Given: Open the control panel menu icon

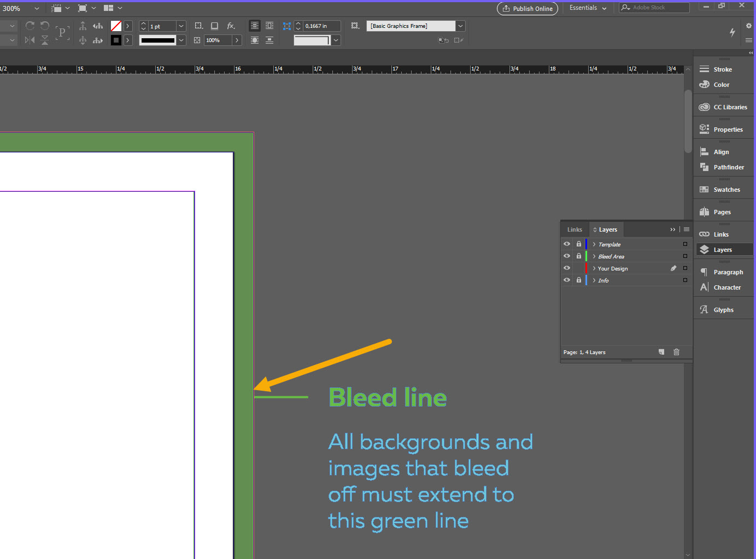Looking at the screenshot, I should click(749, 40).
